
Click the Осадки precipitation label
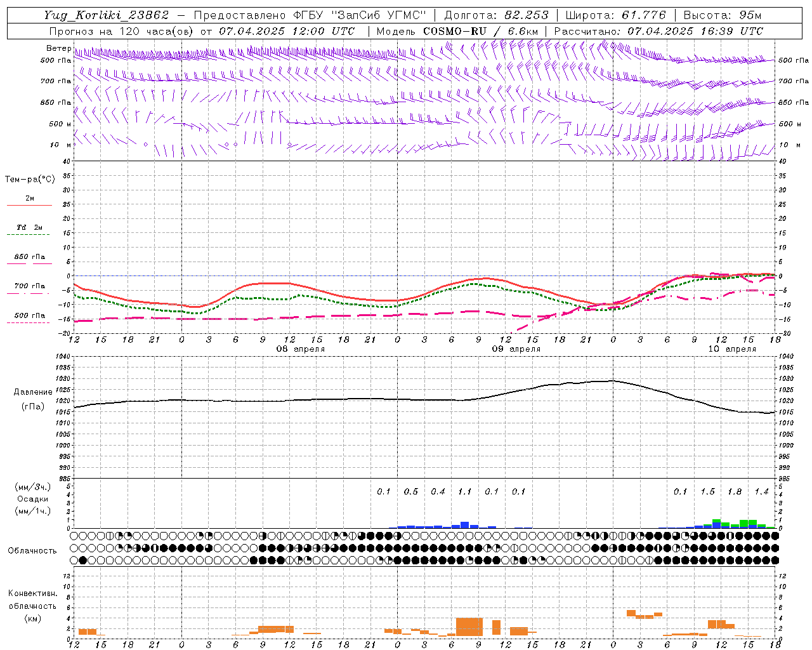pyautogui.click(x=33, y=499)
